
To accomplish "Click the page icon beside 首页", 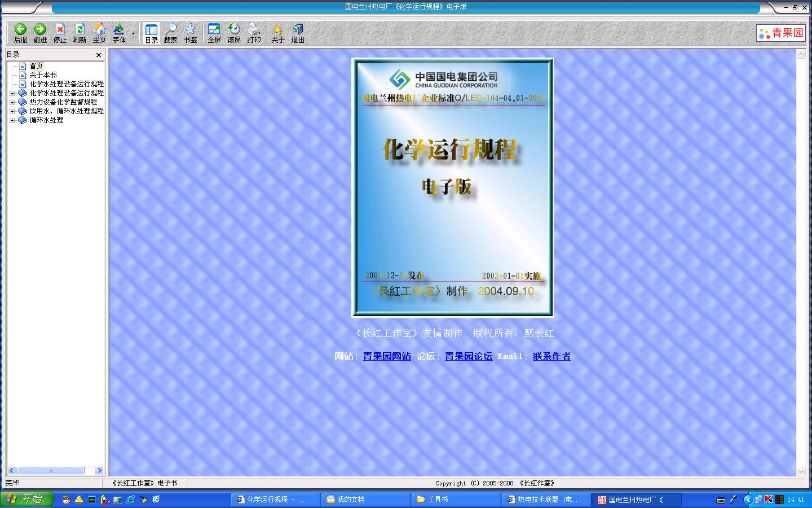I will (23, 66).
